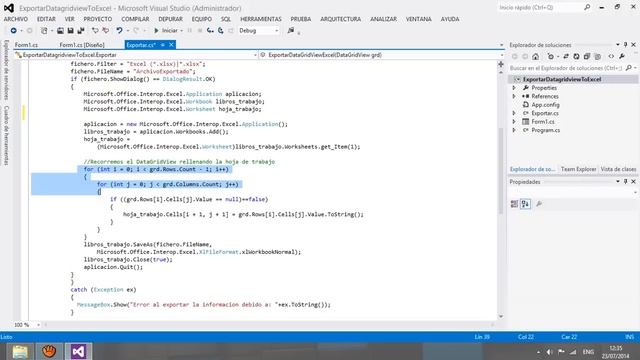Click the Open File toolbar icon

click(x=60, y=31)
